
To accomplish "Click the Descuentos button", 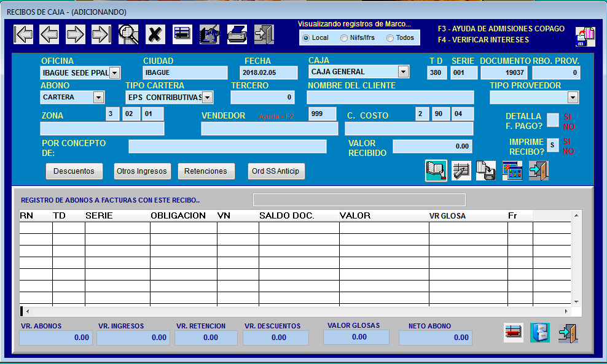I will tap(74, 171).
